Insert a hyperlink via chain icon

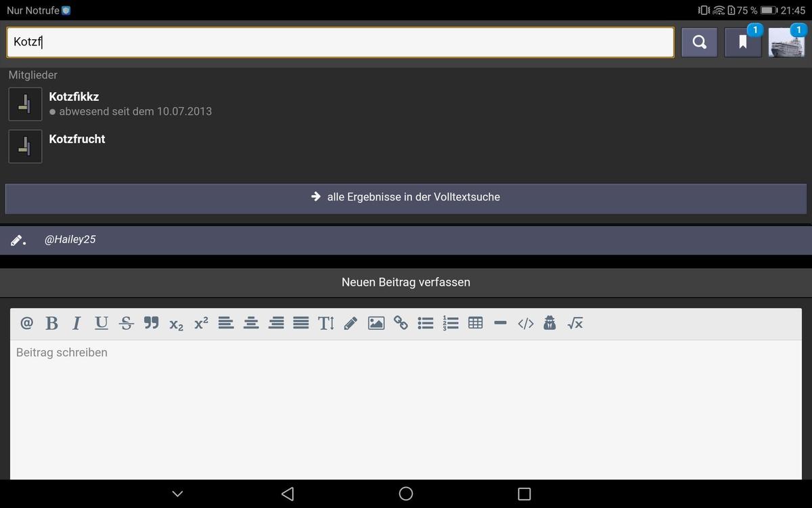(x=401, y=323)
